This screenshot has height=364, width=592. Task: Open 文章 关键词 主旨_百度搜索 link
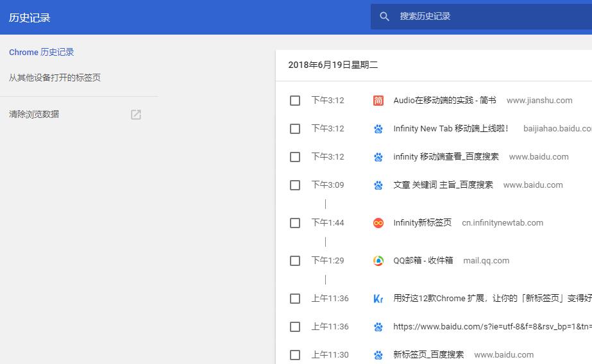[443, 185]
